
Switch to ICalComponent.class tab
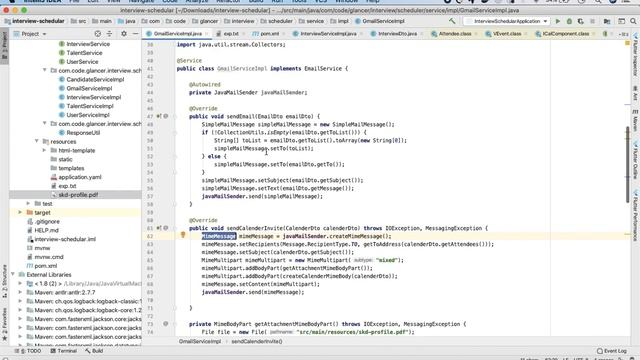565,34
